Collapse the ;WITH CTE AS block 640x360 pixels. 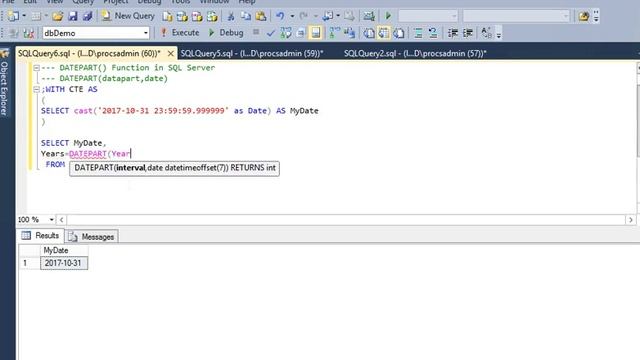(37, 89)
